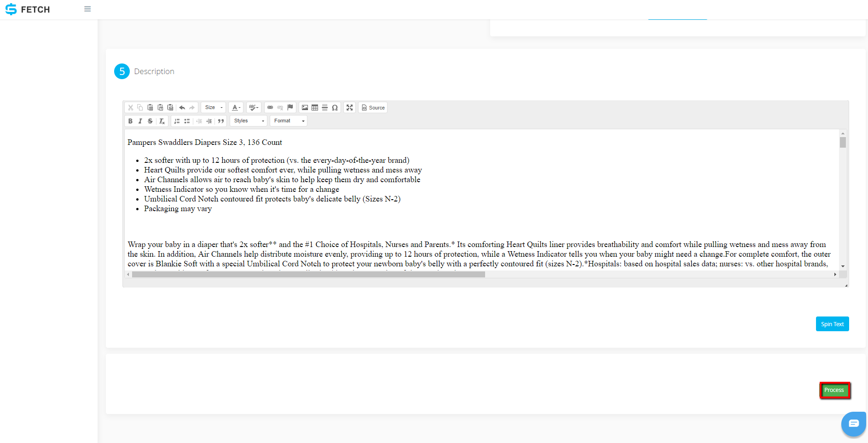
Task: Open the Styles dropdown
Action: coord(249,121)
